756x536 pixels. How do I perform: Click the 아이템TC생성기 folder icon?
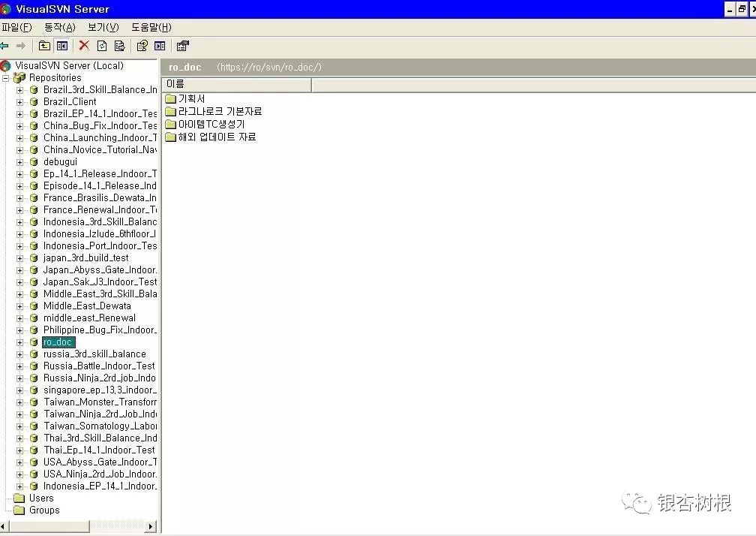click(x=171, y=125)
